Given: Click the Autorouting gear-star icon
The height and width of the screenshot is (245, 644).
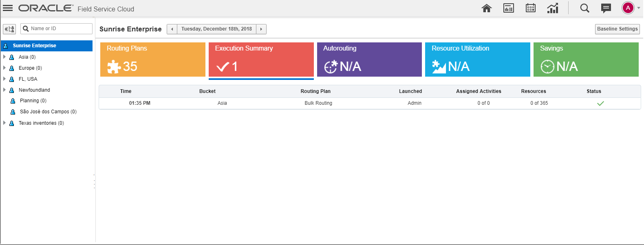Looking at the screenshot, I should tap(331, 66).
